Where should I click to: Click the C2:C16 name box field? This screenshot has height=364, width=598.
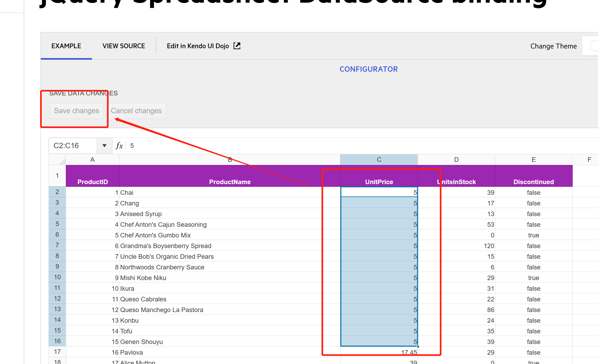(x=72, y=146)
